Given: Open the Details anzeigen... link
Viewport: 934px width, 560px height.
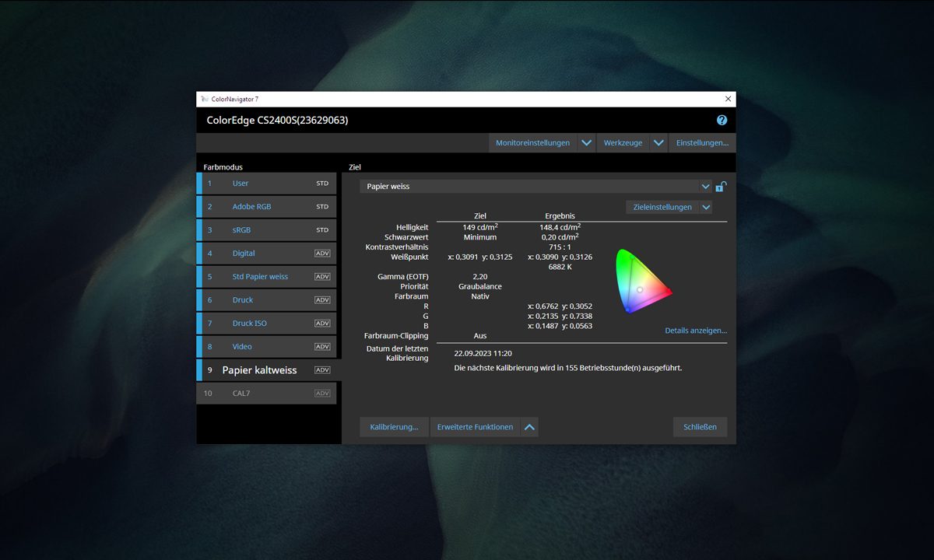Looking at the screenshot, I should point(695,331).
